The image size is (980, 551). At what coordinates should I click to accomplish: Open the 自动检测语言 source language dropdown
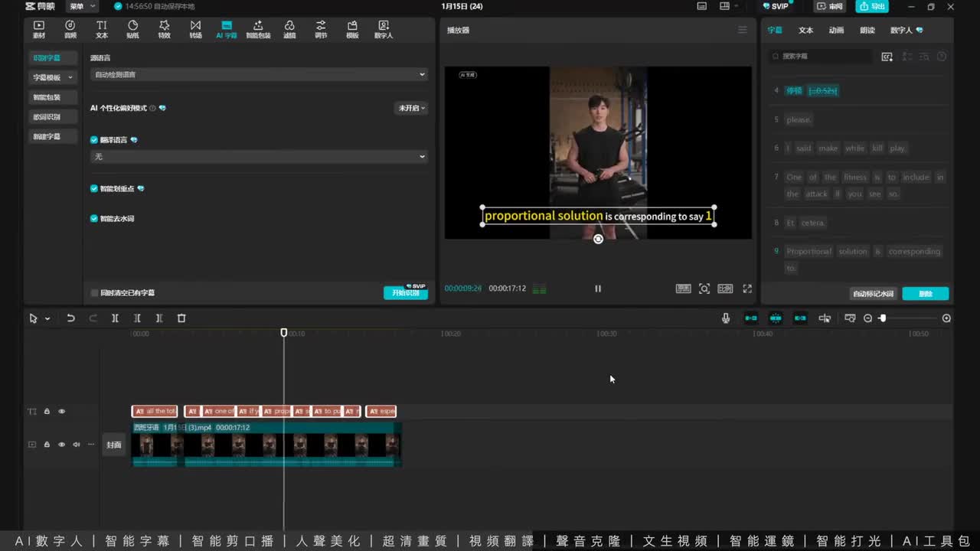point(259,75)
